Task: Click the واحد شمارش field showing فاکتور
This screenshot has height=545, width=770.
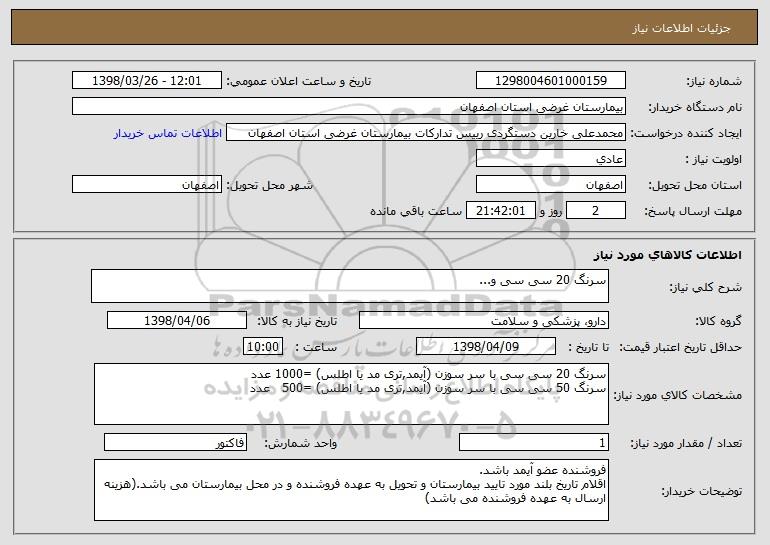Action: pyautogui.click(x=175, y=443)
